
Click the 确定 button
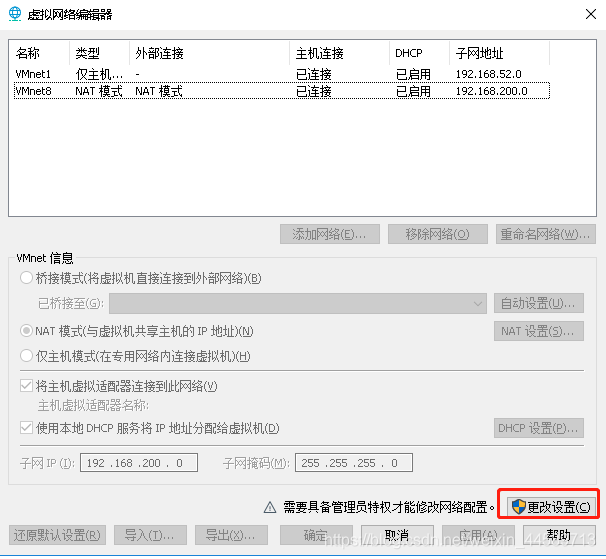click(316, 535)
